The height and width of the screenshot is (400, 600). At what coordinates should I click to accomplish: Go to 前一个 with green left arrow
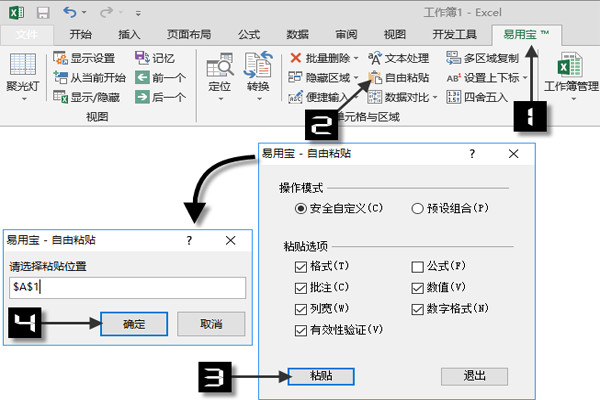(x=160, y=78)
